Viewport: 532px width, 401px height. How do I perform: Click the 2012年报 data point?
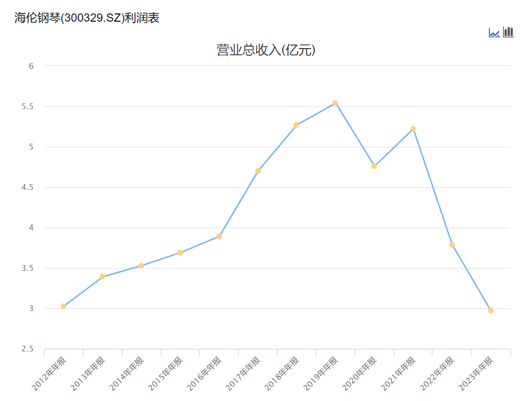click(62, 306)
